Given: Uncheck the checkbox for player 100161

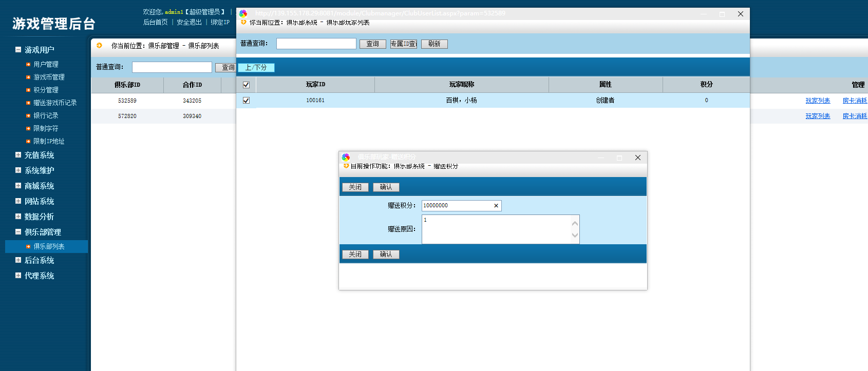Looking at the screenshot, I should [x=246, y=101].
